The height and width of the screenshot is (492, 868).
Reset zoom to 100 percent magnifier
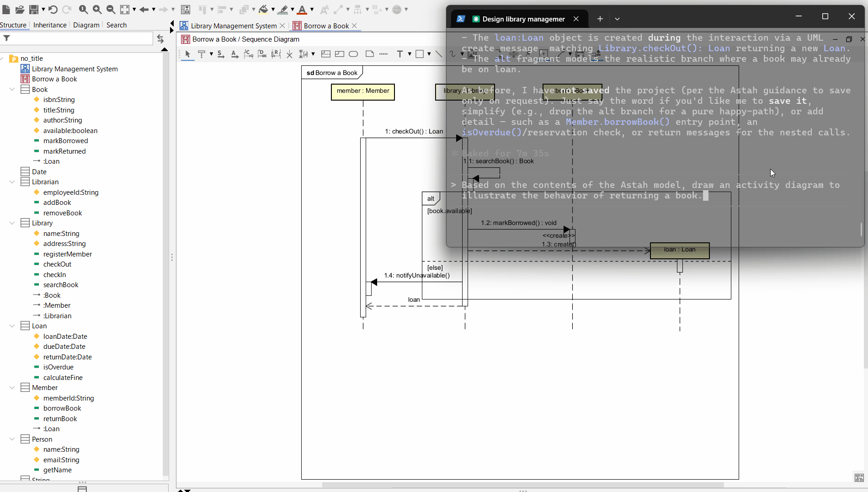click(83, 9)
